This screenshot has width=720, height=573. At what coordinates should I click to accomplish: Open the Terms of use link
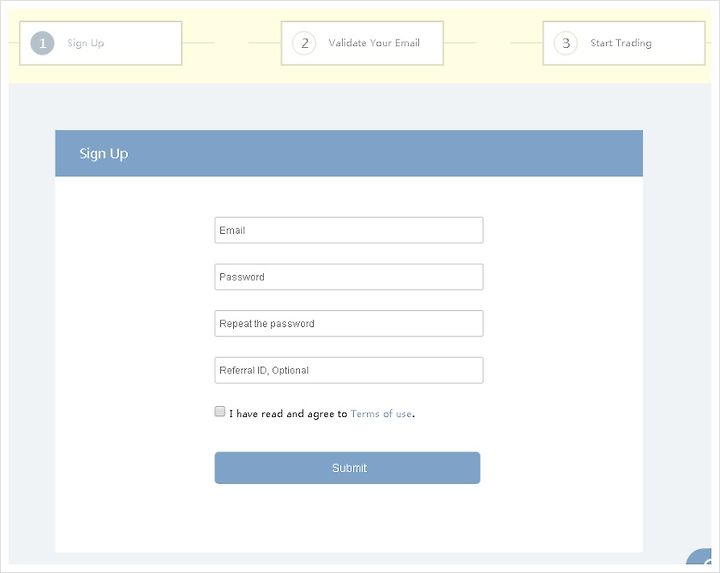[381, 414]
